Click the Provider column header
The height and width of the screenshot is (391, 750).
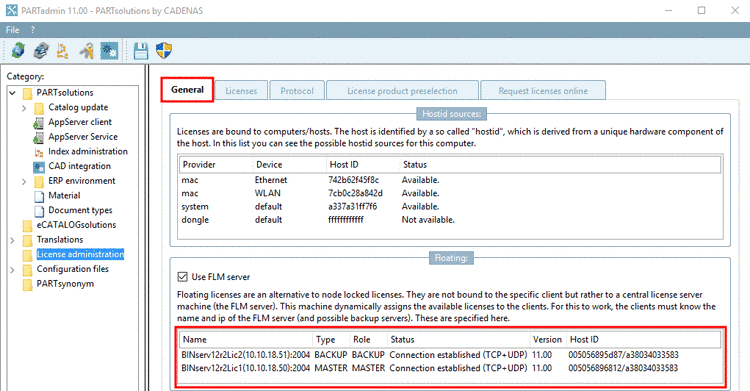pos(216,165)
